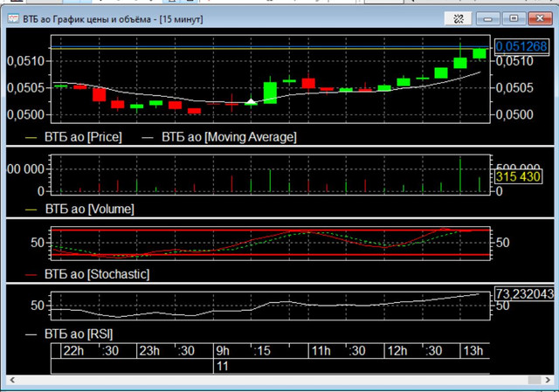Click the 13h label on time axis

coord(473,351)
